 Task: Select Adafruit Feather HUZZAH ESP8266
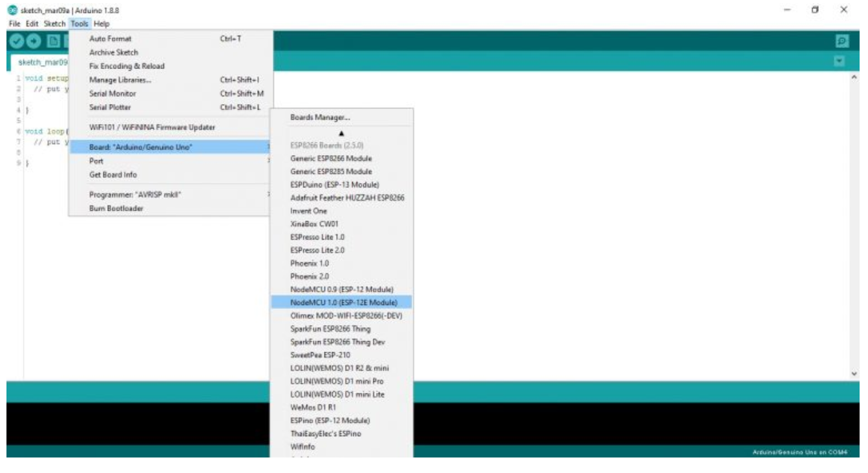[341, 198]
